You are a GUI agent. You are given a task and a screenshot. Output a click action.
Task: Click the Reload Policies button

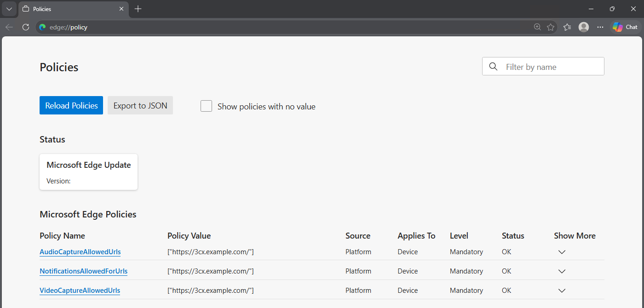(x=71, y=105)
